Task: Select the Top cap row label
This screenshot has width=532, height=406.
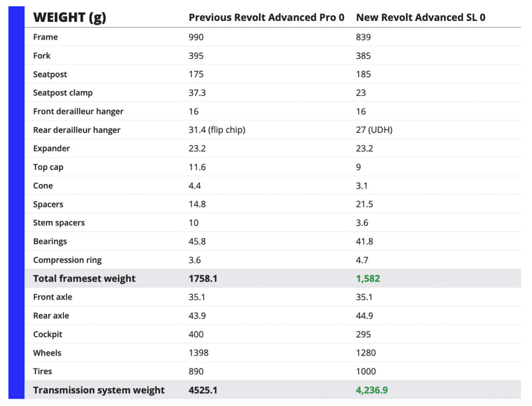Action: click(x=48, y=167)
